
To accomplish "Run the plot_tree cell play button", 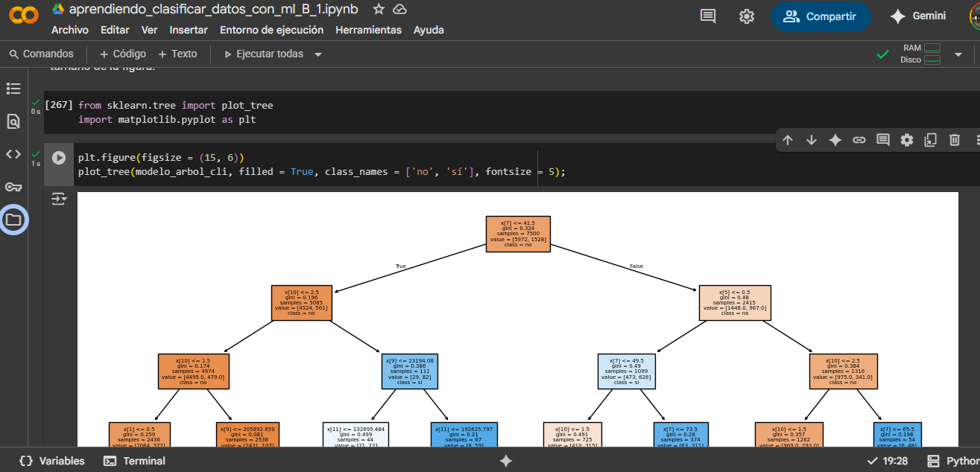I will click(x=59, y=158).
